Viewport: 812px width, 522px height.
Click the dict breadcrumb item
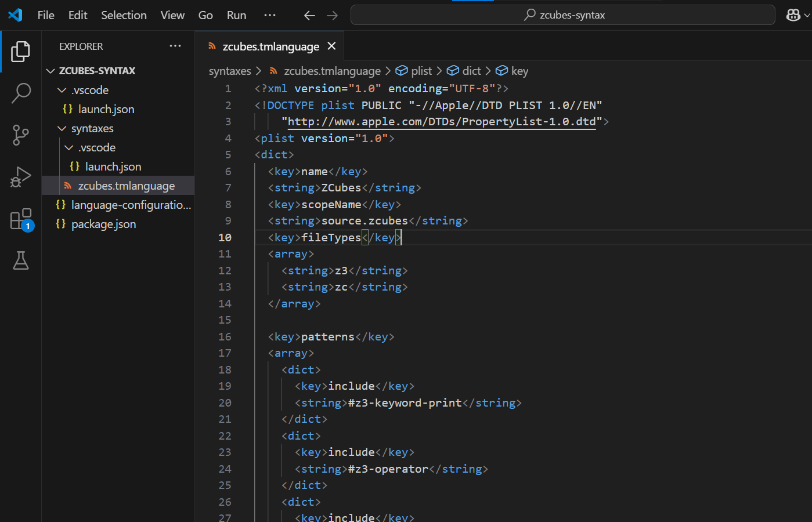point(471,71)
